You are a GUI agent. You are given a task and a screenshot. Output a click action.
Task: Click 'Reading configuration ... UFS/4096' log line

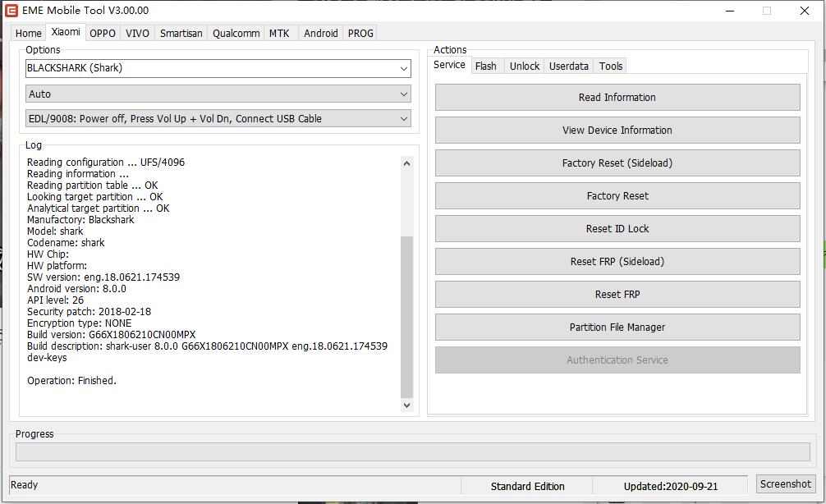(106, 163)
